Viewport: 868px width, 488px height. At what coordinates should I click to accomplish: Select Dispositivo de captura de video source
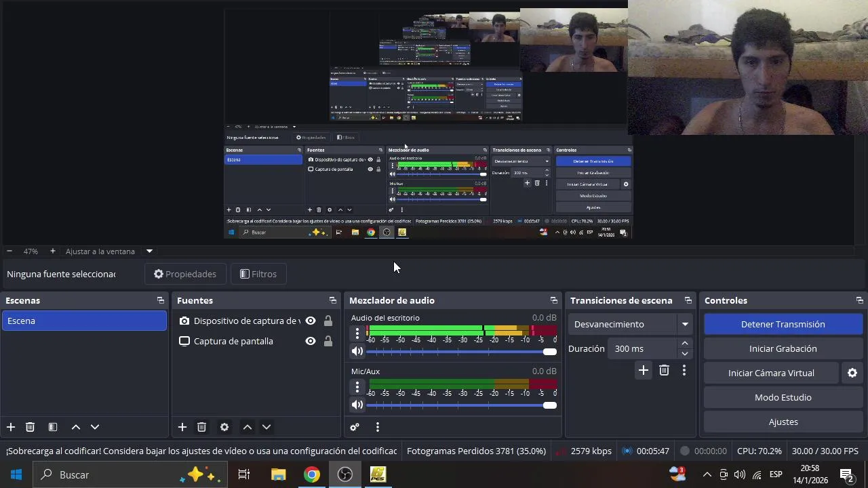tap(247, 321)
